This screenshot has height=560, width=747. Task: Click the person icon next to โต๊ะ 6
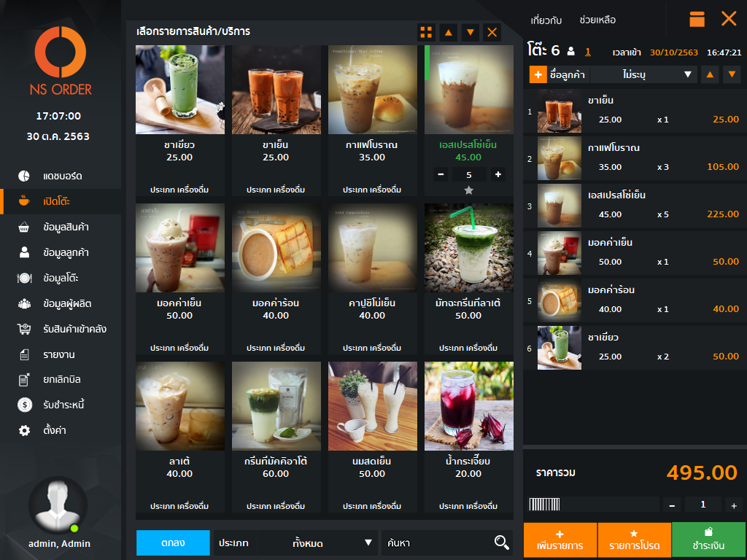coord(571,52)
